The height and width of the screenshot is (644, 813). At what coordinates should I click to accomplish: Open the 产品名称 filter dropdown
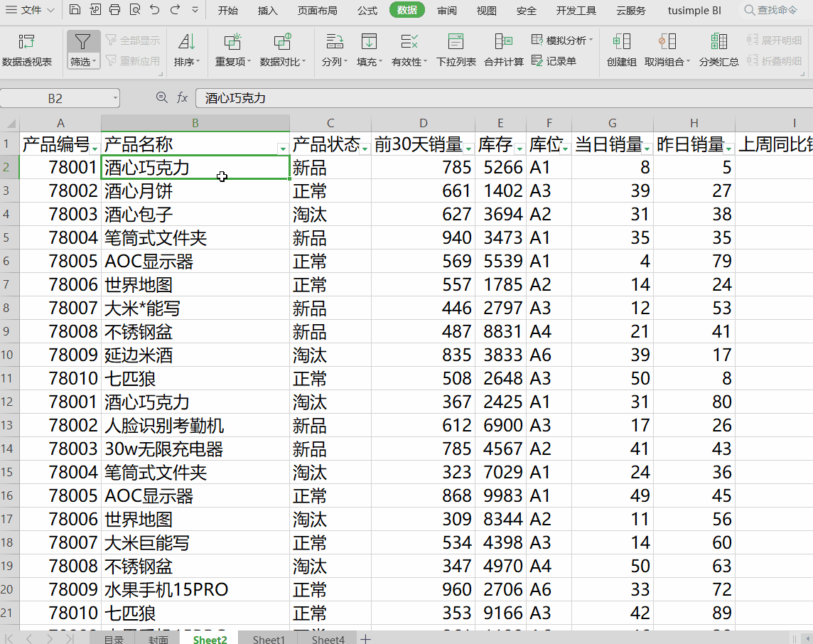coord(283,149)
